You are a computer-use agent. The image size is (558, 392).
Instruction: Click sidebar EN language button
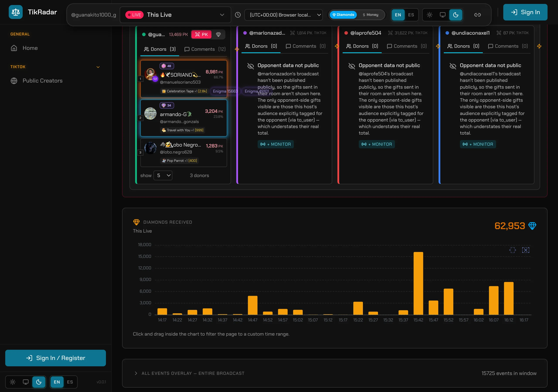click(x=57, y=382)
